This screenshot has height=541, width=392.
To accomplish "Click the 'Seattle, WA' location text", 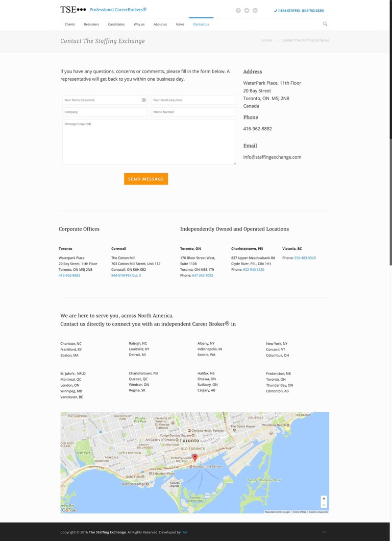I will pos(206,355).
